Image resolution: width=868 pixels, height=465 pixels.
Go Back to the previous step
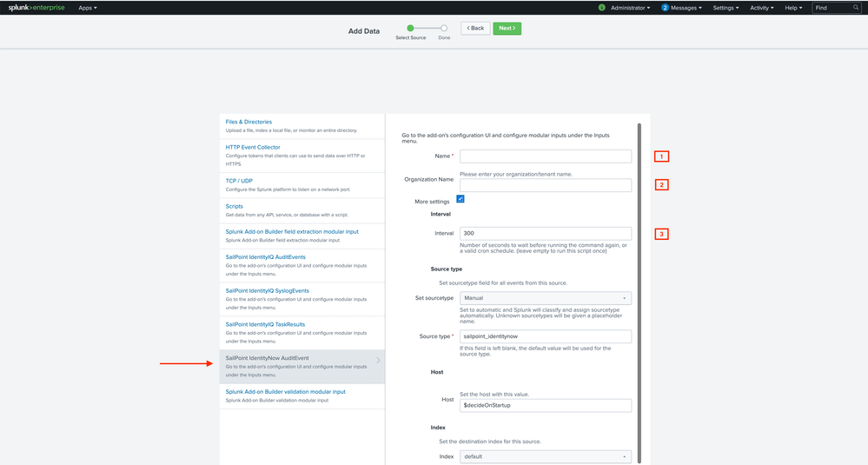tap(475, 29)
